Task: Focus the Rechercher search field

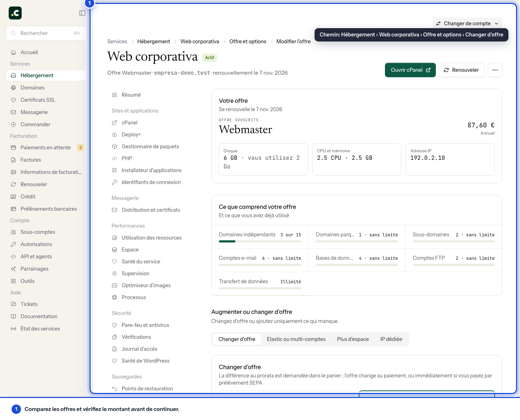Action: pos(46,33)
